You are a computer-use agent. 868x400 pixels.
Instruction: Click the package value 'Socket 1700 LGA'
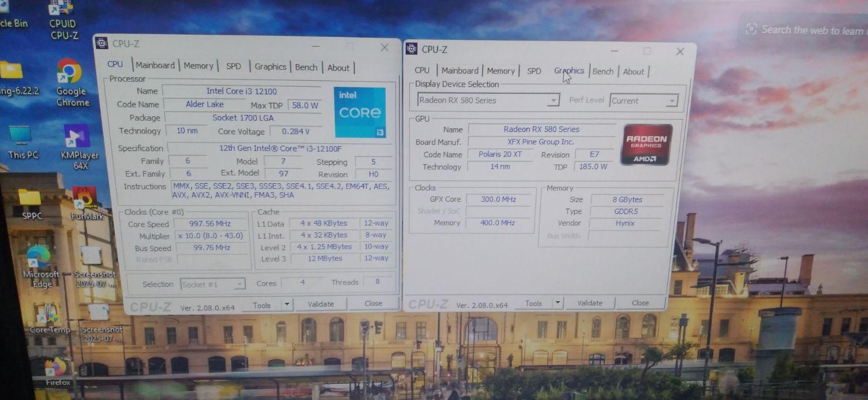pos(242,117)
